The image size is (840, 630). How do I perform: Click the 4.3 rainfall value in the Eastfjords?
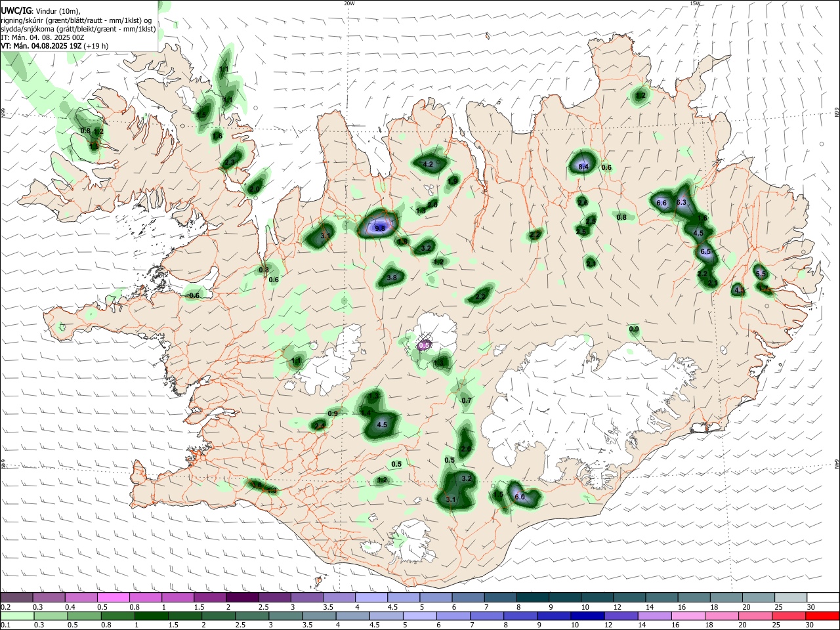coord(739,290)
